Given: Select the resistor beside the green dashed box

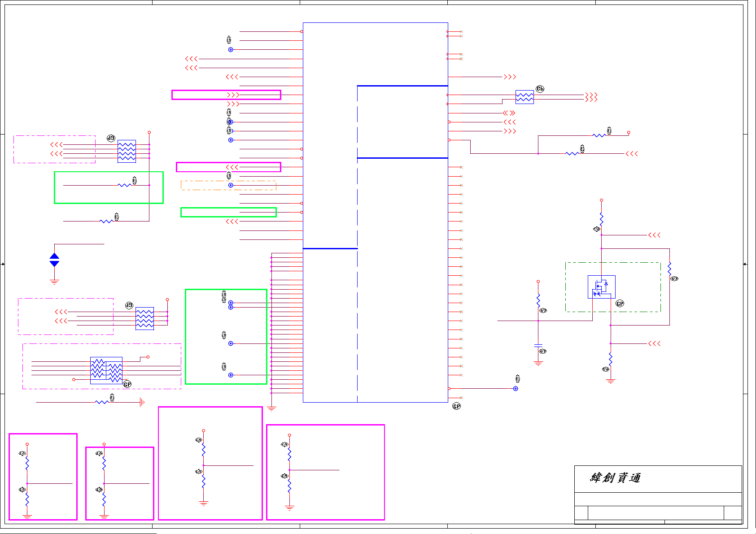Looking at the screenshot, I should (669, 269).
